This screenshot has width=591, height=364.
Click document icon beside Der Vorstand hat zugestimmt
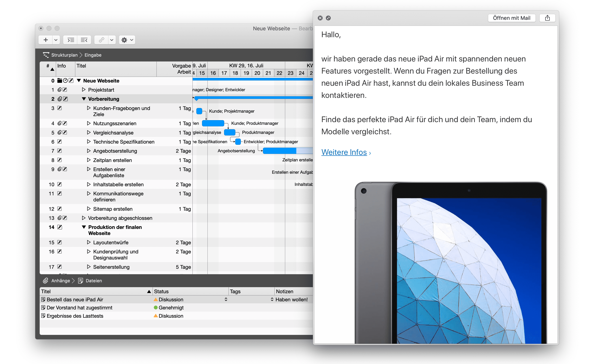(x=43, y=308)
